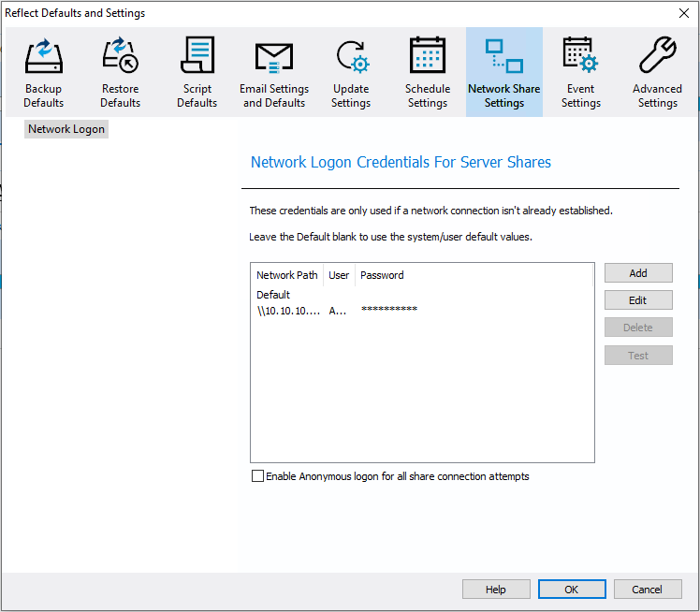Screen dimensions: 700x612
Task: Select the Default credentials row
Action: (422, 295)
